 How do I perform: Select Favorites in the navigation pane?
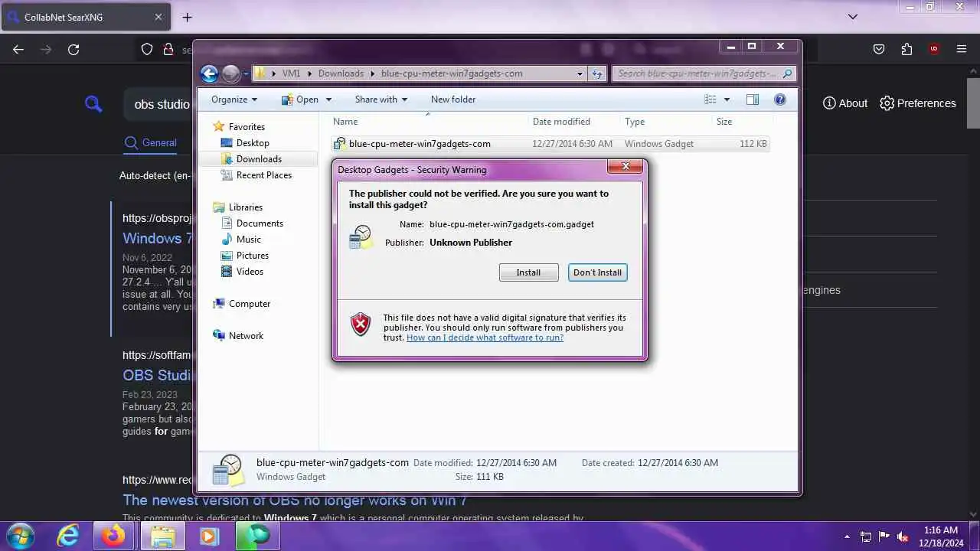pyautogui.click(x=247, y=127)
